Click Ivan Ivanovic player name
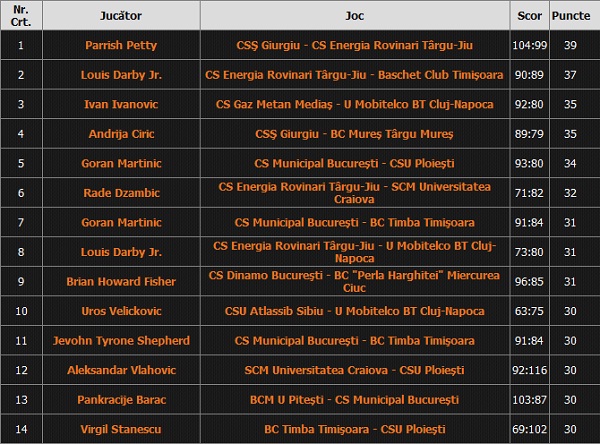Image resolution: width=600 pixels, height=444 pixels. tap(121, 102)
